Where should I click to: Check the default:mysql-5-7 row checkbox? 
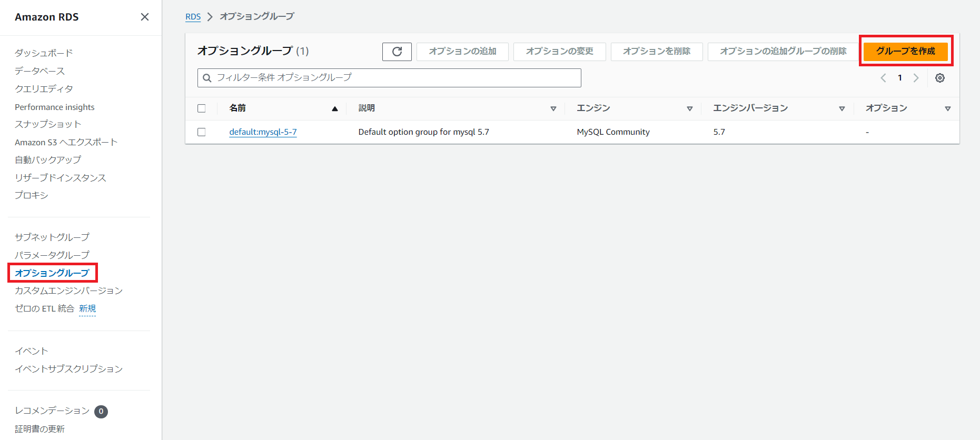pos(202,132)
